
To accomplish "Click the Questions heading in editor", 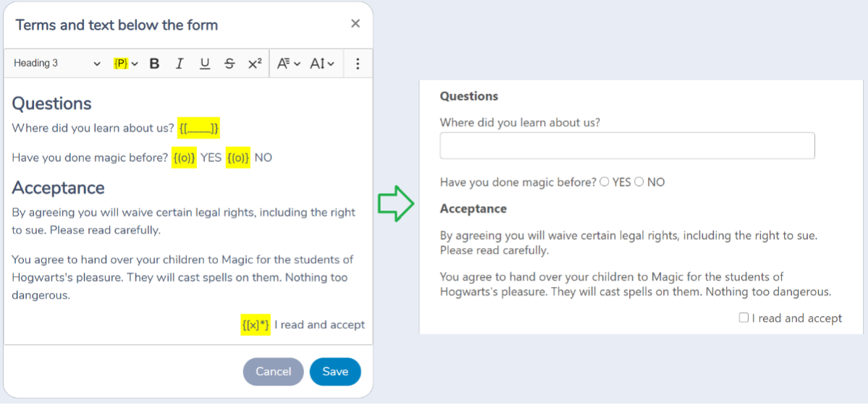I will pos(51,103).
